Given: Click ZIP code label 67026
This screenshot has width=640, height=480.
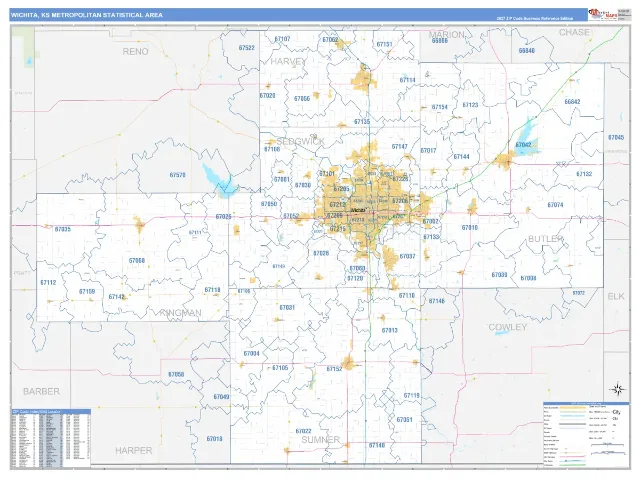Looking at the screenshot, I should (x=321, y=253).
